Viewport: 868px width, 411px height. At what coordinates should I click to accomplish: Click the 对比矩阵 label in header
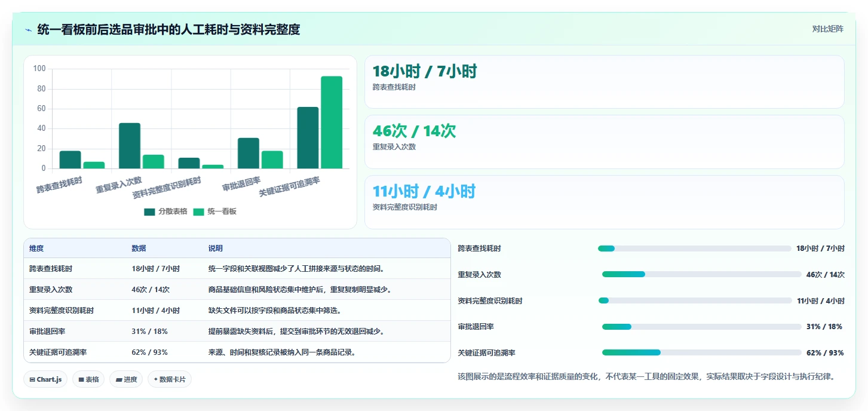pos(827,29)
